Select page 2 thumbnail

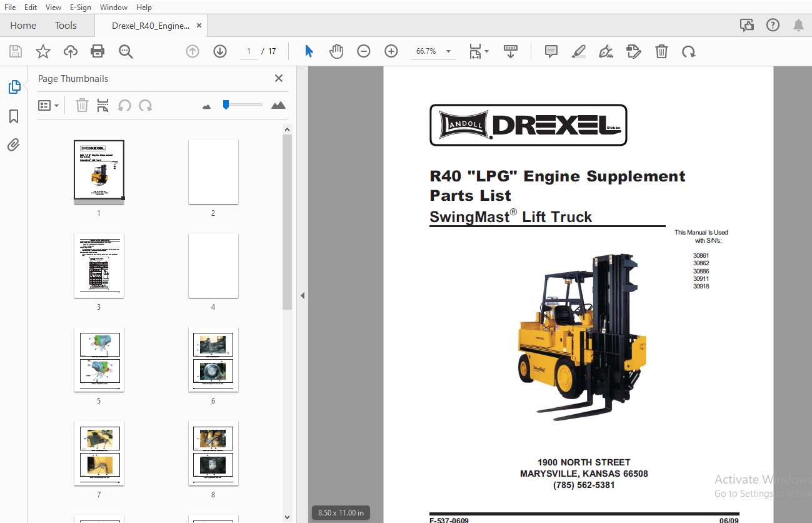(213, 172)
